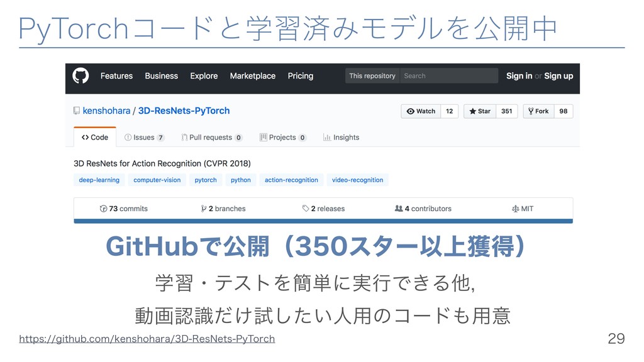Click the Watch eye icon
644x362 pixels.
[x=410, y=111]
